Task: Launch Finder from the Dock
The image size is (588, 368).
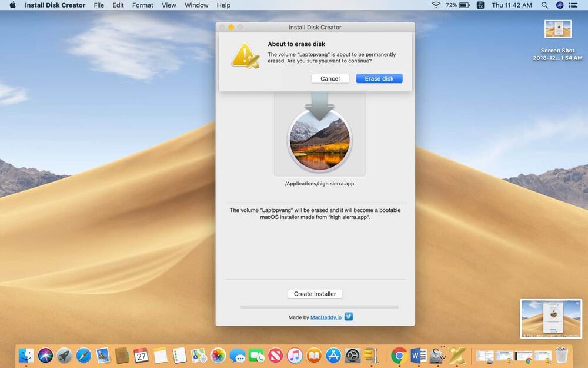Action: click(x=26, y=355)
